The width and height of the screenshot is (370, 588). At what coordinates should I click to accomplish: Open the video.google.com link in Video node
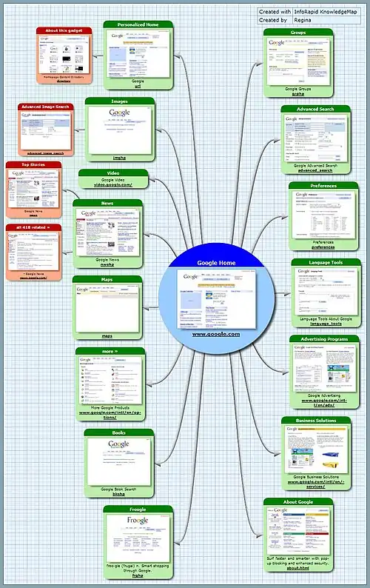pos(112,185)
